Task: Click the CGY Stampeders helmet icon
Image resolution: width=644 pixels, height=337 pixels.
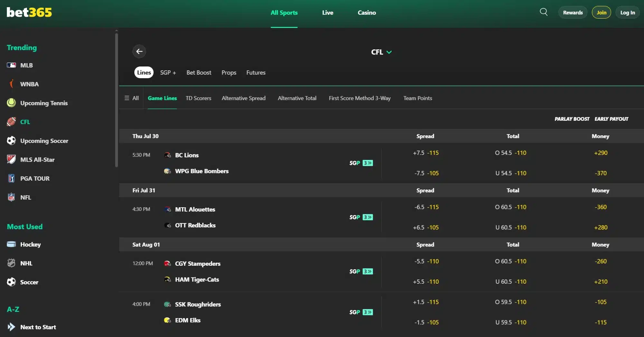Action: pos(167,263)
